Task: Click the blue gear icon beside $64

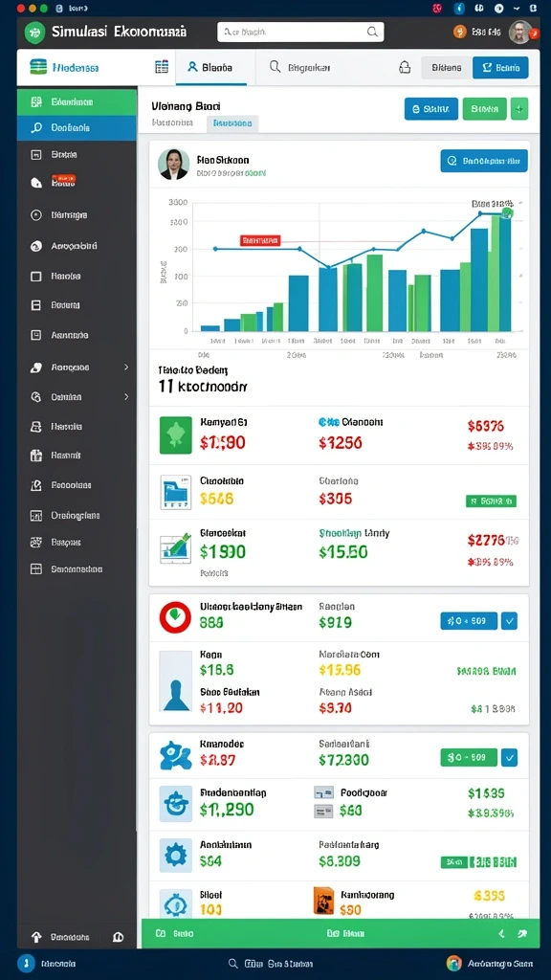Action: coord(176,855)
